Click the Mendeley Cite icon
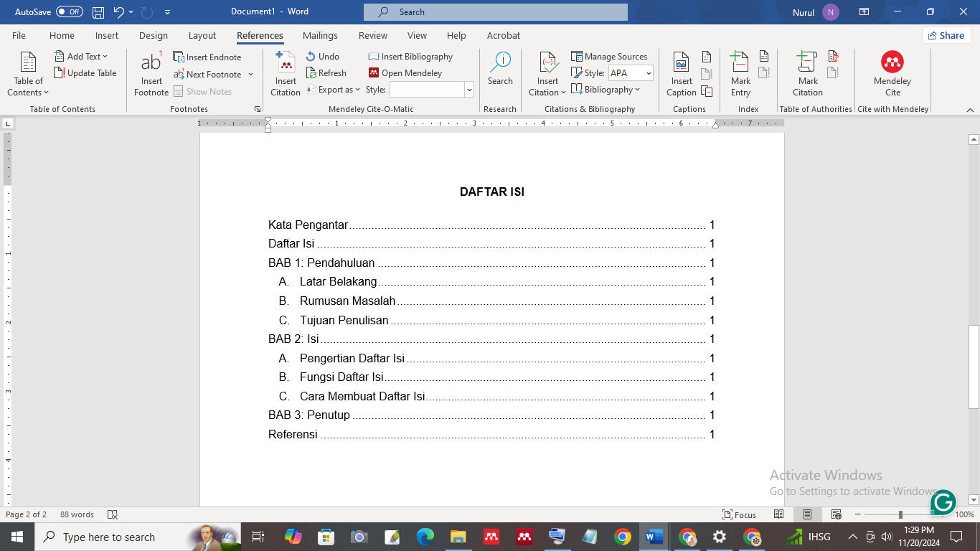Image resolution: width=980 pixels, height=551 pixels. [x=892, y=74]
